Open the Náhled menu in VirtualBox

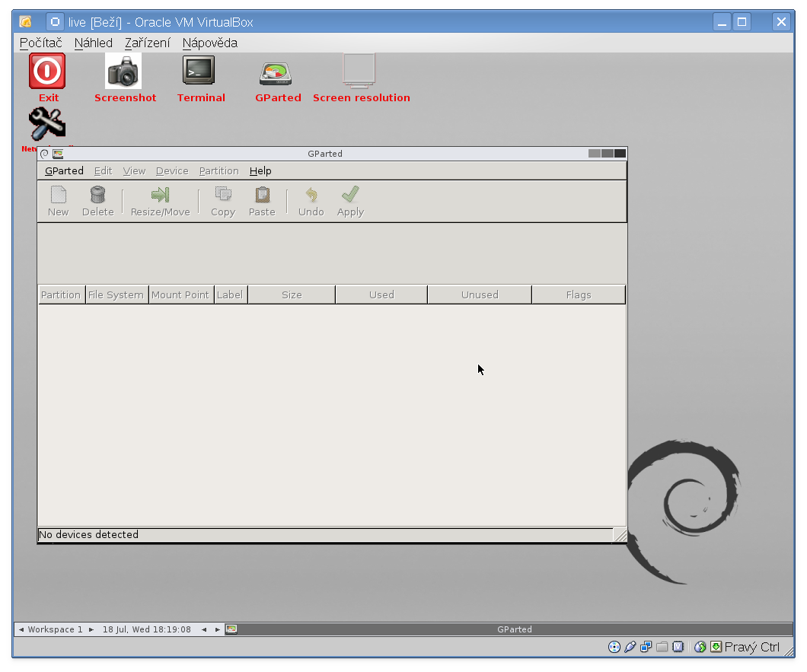93,43
